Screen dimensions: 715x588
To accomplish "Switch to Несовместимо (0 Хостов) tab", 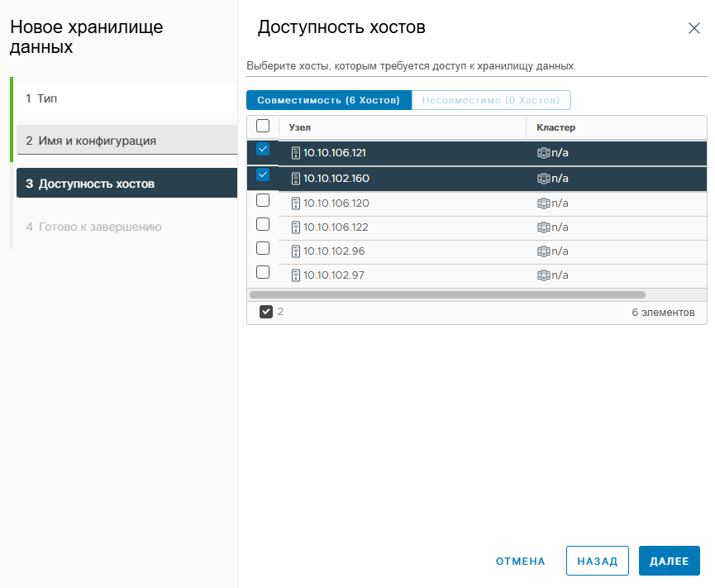I will coord(491,100).
